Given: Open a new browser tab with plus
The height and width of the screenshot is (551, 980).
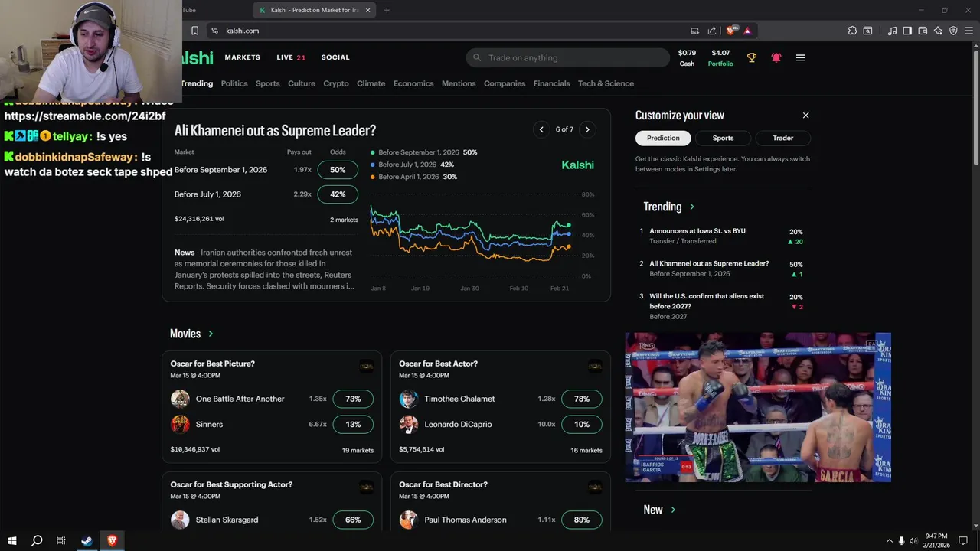Looking at the screenshot, I should pos(387,10).
